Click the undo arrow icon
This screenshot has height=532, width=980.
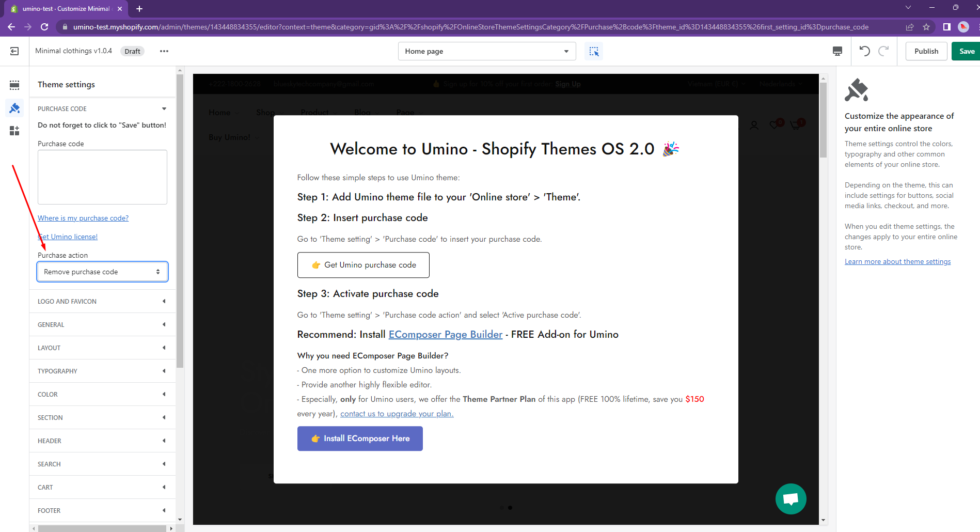[864, 51]
